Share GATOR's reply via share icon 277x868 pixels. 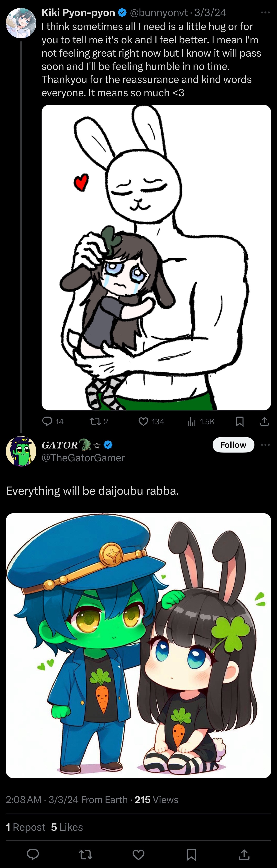[244, 854]
